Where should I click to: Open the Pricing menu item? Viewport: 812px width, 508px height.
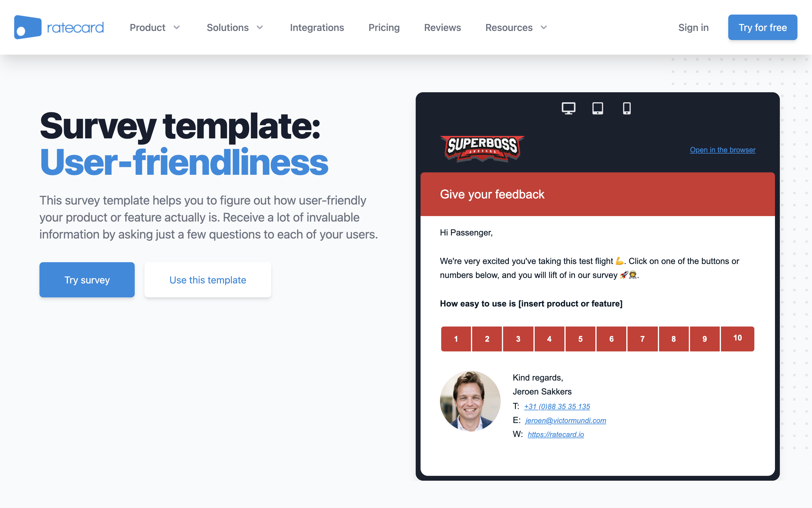pos(384,27)
